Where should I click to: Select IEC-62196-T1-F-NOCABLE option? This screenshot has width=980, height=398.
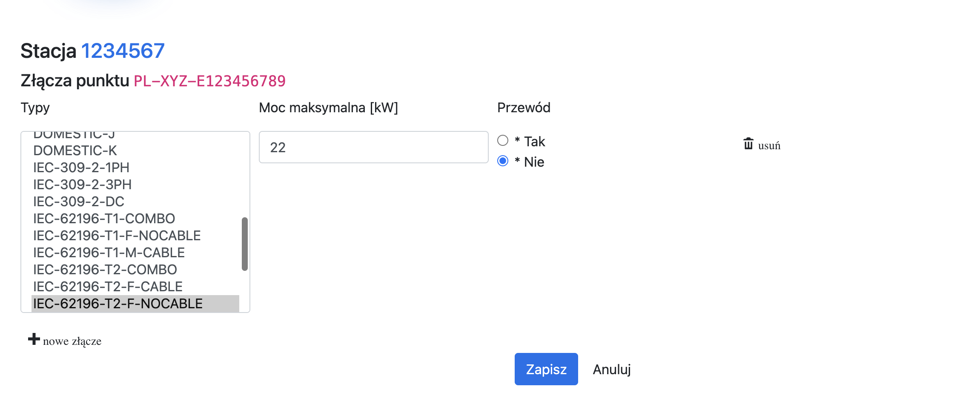tap(117, 236)
